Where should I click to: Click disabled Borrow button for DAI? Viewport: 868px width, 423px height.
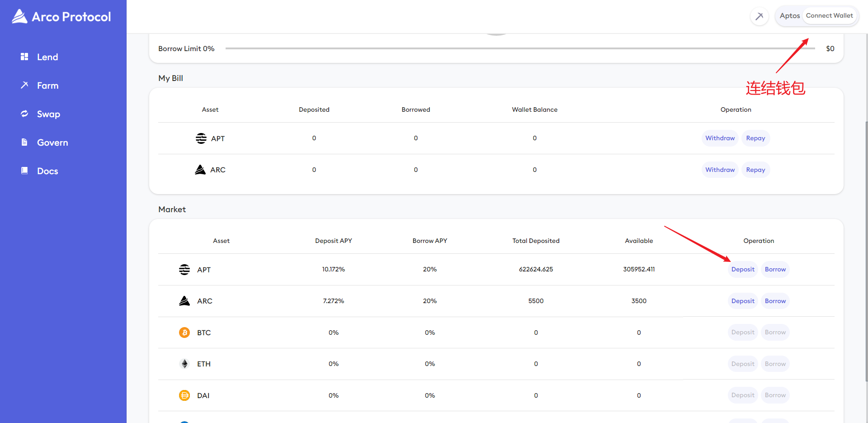(775, 395)
